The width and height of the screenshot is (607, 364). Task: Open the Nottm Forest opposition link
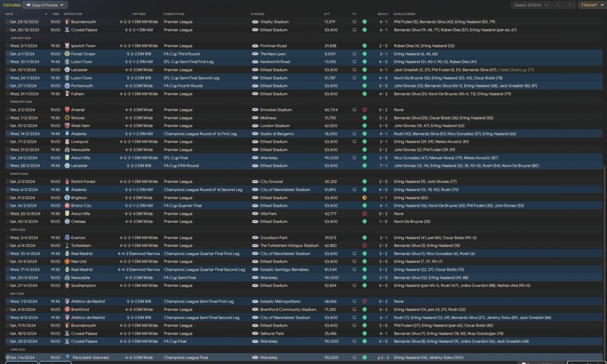[83, 182]
